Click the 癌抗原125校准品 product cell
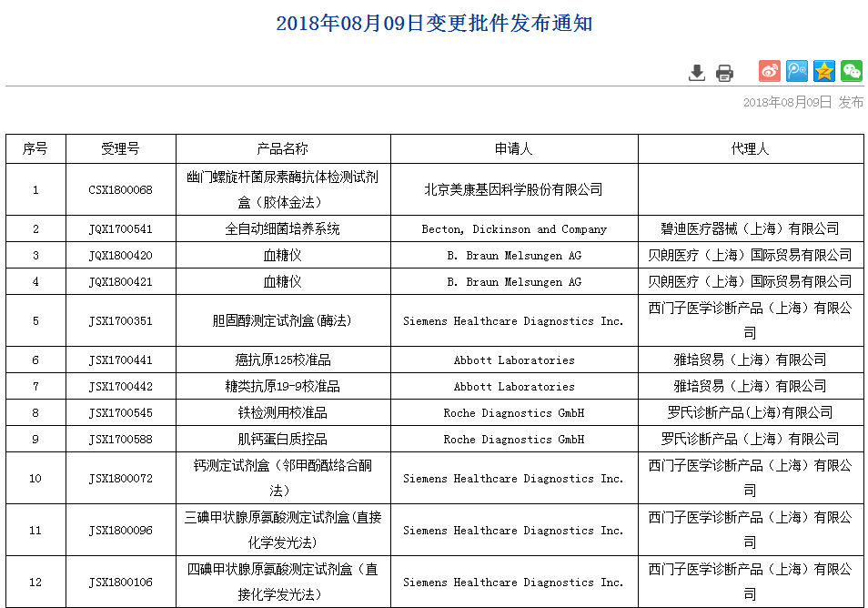Image resolution: width=868 pixels, height=608 pixels. coord(282,360)
